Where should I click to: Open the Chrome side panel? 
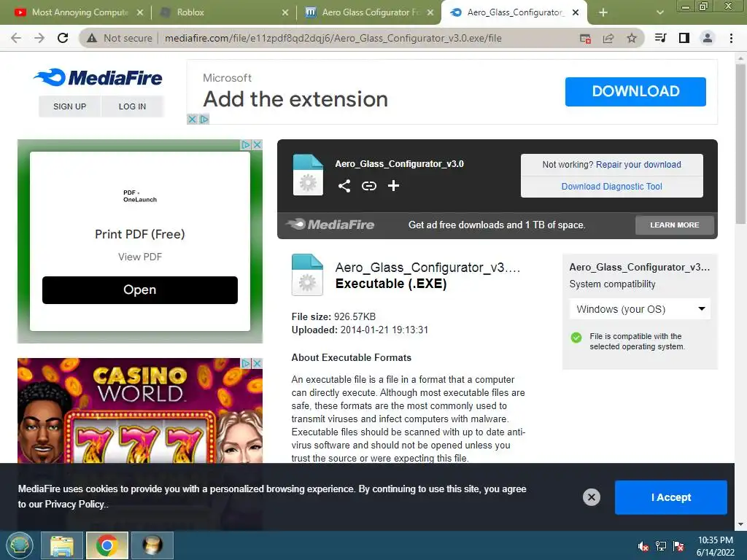tap(684, 38)
